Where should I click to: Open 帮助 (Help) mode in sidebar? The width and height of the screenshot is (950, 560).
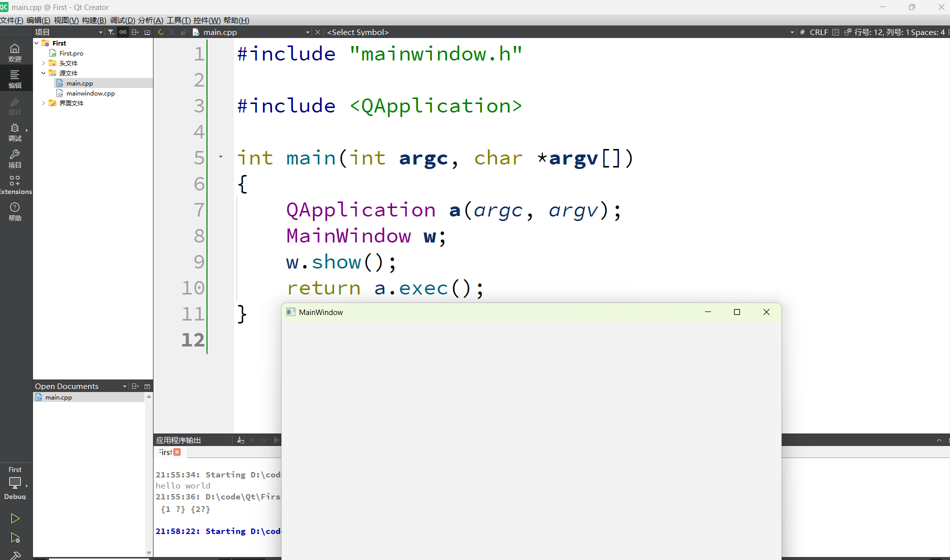click(15, 211)
